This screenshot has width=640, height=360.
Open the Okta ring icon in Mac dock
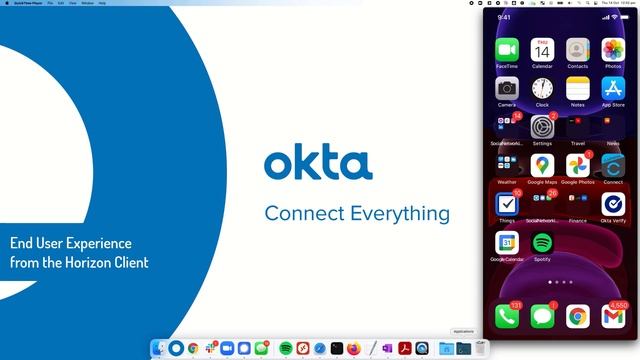(x=176, y=349)
